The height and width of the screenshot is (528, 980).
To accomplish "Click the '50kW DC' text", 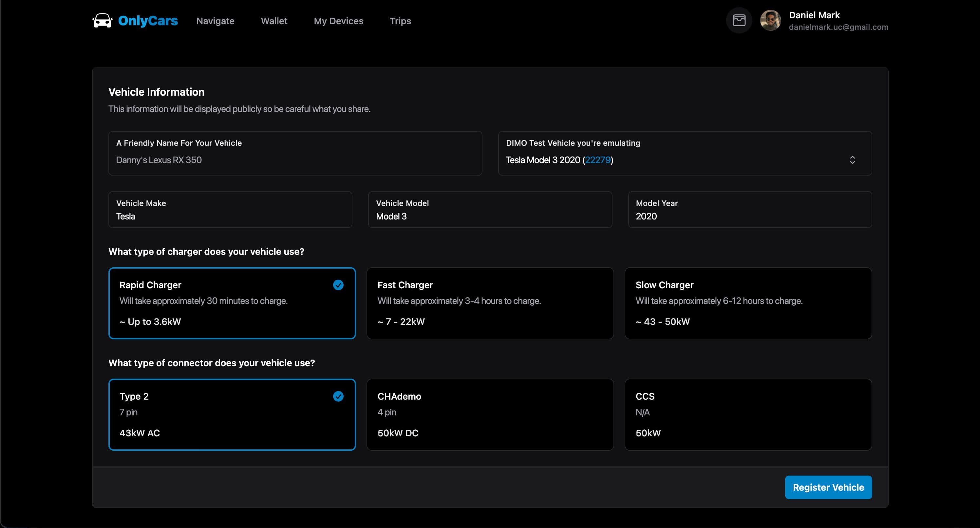I will click(398, 433).
